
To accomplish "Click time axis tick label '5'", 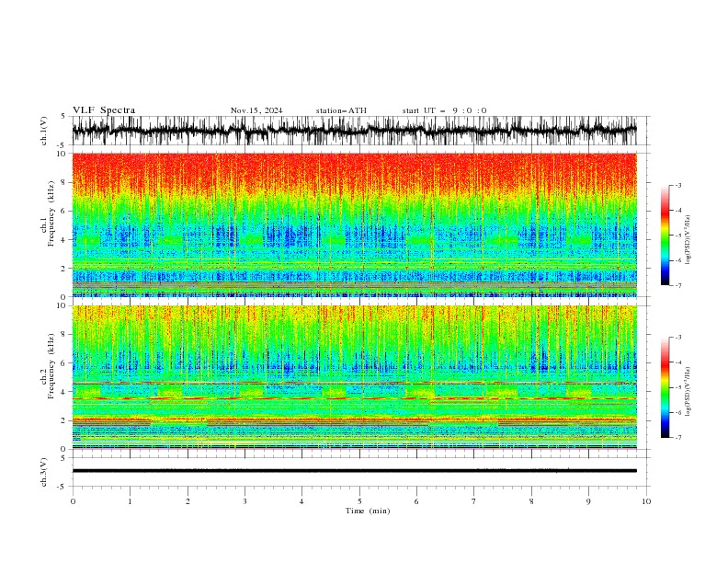I will (359, 501).
